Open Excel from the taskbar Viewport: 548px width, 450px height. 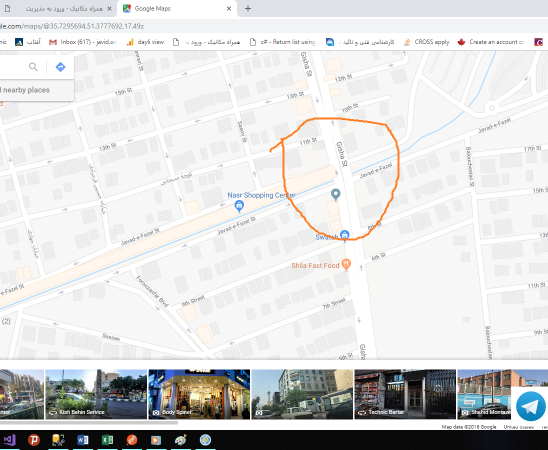click(107, 440)
